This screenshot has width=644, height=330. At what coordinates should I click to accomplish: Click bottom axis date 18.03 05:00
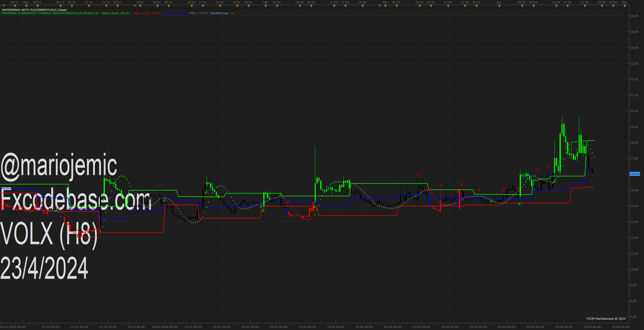pyautogui.click(x=450, y=327)
